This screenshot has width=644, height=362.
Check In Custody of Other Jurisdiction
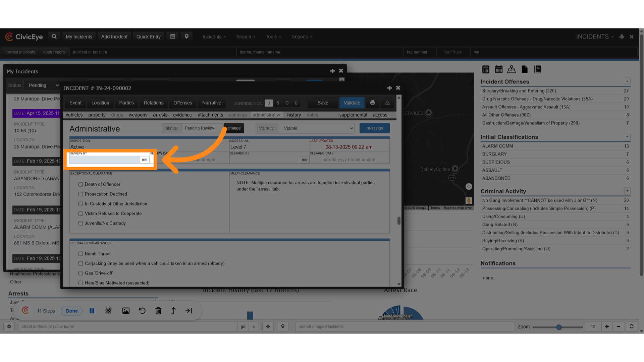tap(80, 204)
